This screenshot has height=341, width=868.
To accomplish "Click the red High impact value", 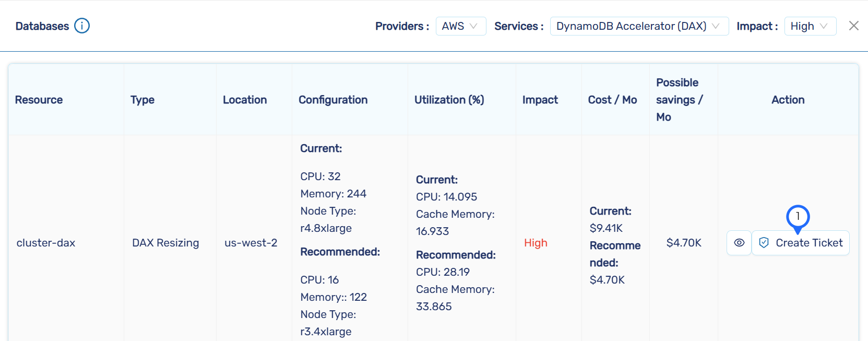I will [536, 243].
